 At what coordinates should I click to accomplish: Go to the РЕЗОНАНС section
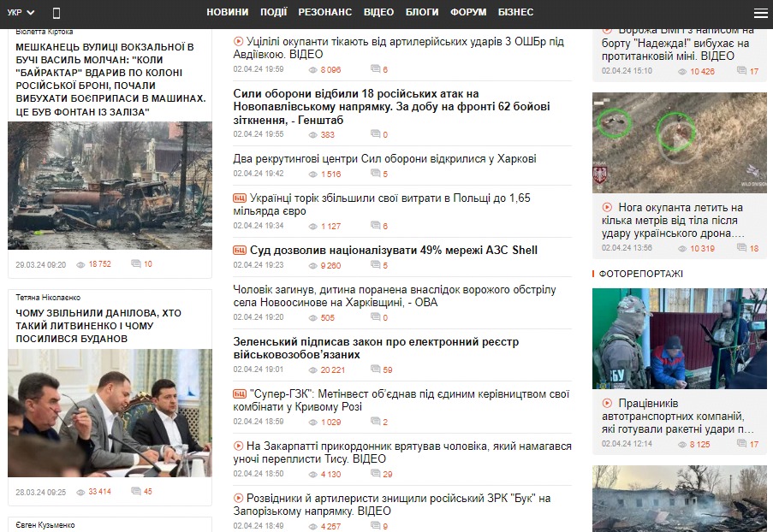pos(325,12)
